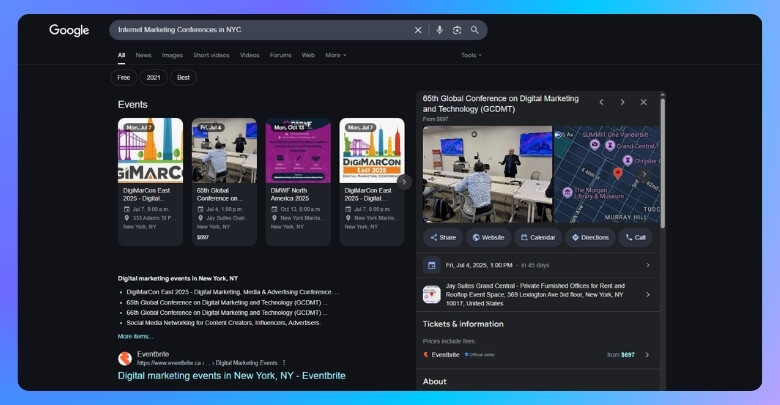Switch to the Forums tab
Screen dimensions: 780x405
coord(281,55)
